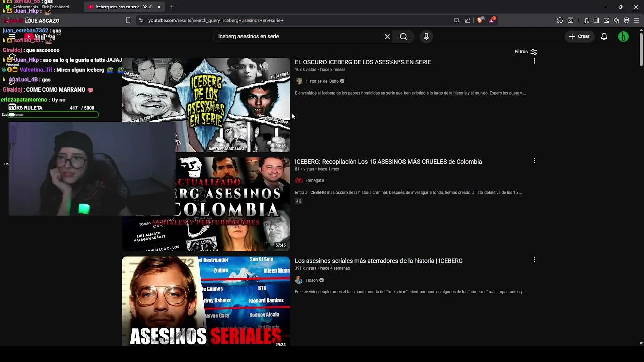
Task: Close the iceberg asesinos en serie tab
Action: coord(159,7)
